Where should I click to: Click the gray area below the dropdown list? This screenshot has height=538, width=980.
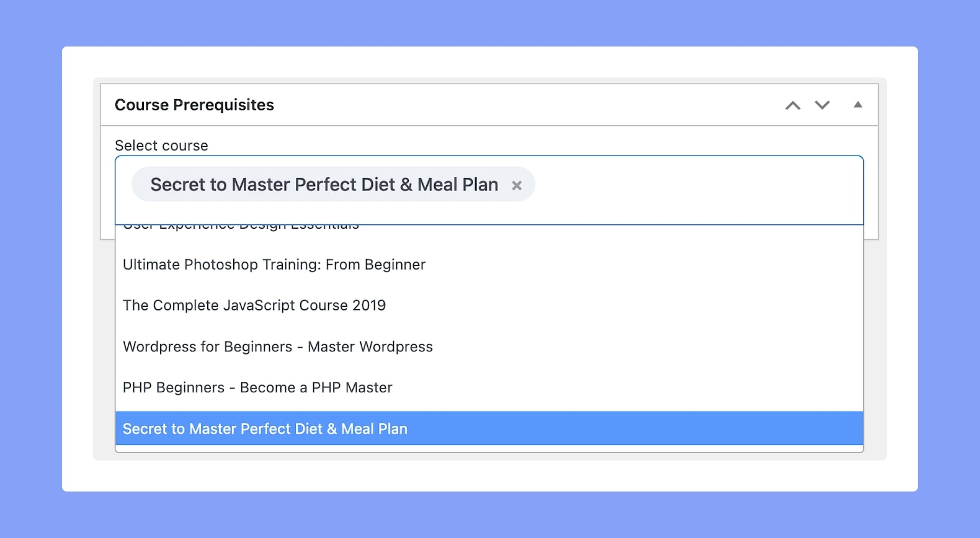[489, 457]
